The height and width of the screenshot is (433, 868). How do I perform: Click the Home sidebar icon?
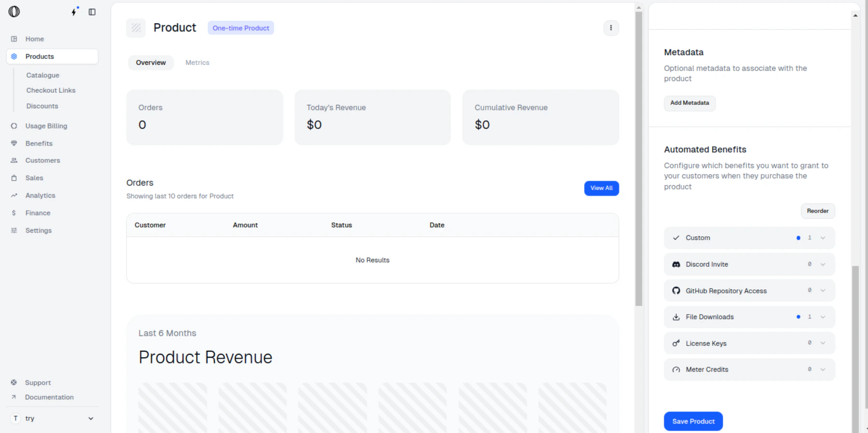[x=14, y=39]
